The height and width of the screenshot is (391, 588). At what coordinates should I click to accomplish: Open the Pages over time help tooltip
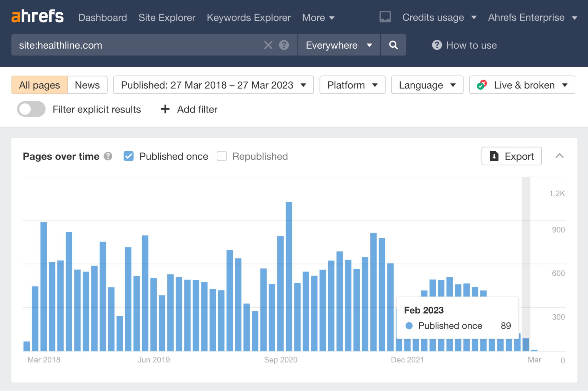[x=108, y=156]
